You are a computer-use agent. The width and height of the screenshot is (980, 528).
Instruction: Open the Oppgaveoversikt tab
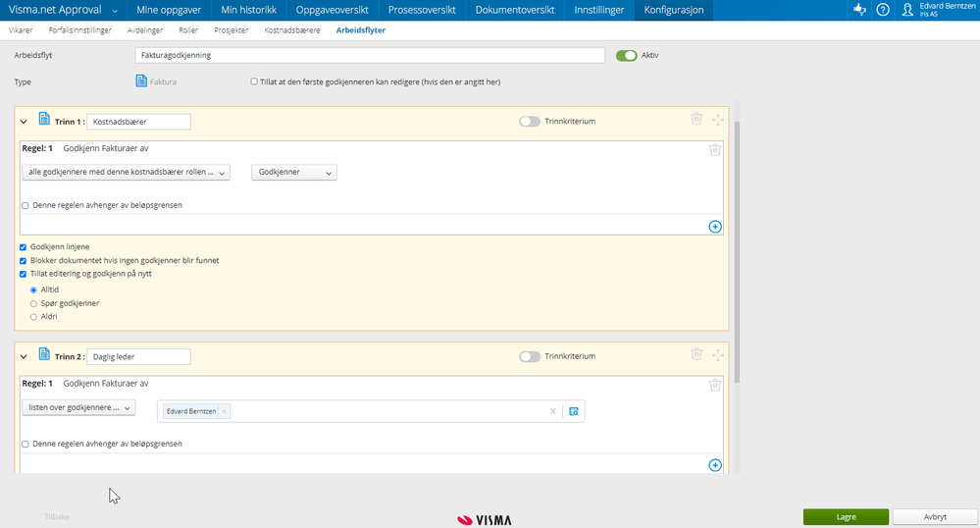[x=332, y=10]
